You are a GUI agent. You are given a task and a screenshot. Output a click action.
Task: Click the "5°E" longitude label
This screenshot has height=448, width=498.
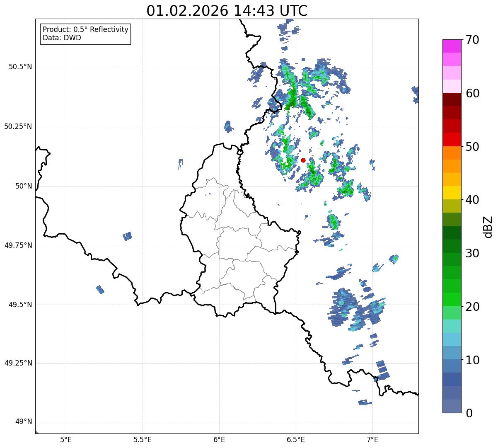coord(66,440)
